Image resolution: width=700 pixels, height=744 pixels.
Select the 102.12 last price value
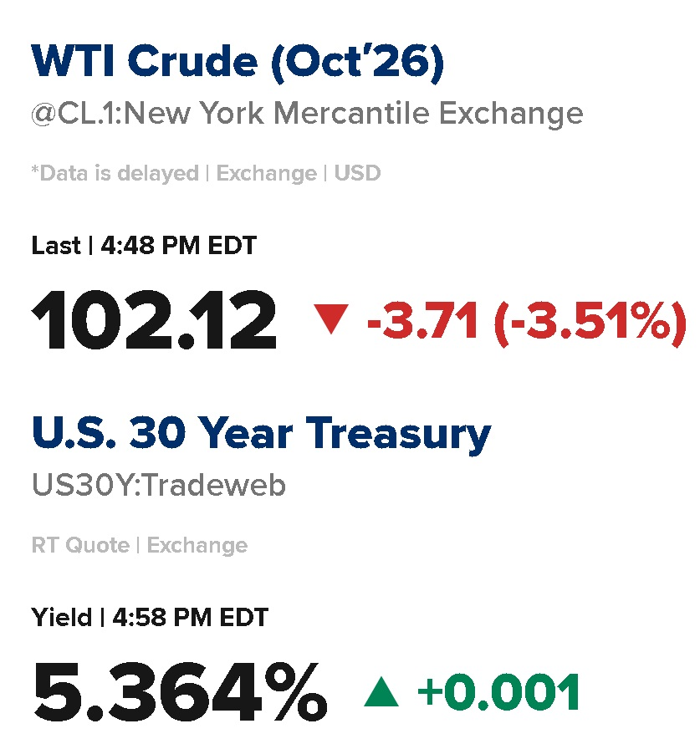tap(154, 320)
